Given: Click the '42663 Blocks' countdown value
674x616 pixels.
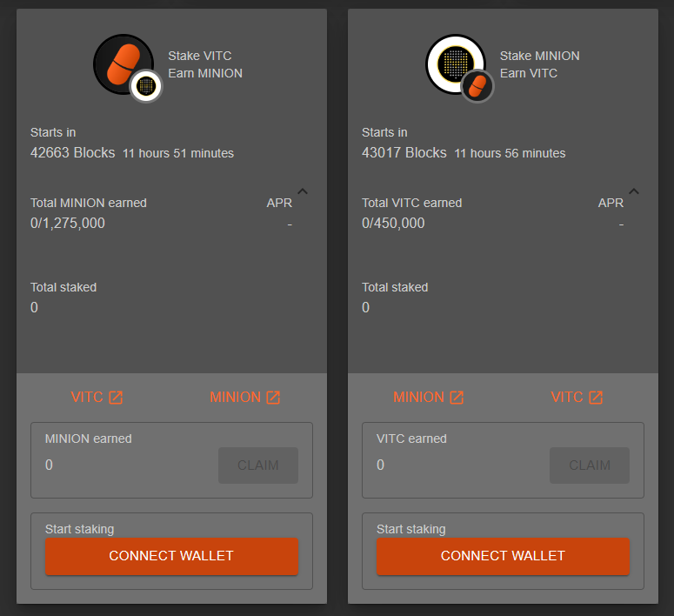Looking at the screenshot, I should (73, 153).
